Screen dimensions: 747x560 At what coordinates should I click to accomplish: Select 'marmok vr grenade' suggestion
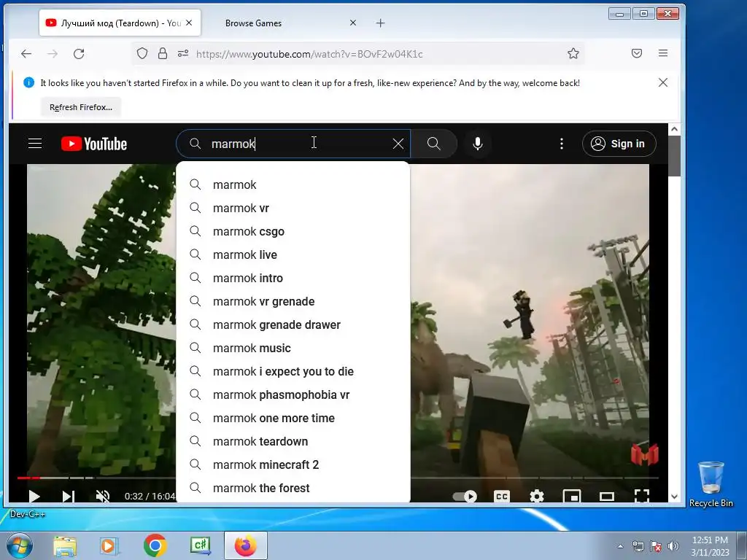point(293,301)
